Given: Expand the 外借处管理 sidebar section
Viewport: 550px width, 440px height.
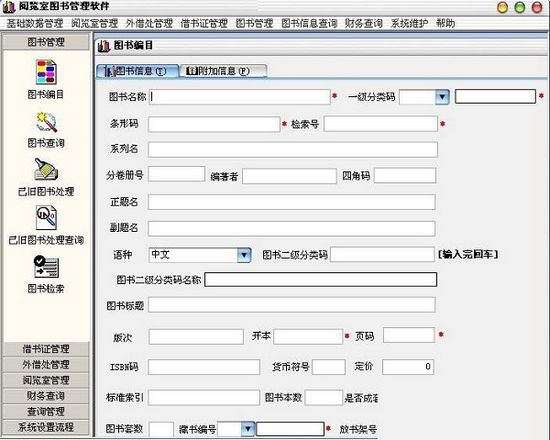Looking at the screenshot, I should [46, 365].
